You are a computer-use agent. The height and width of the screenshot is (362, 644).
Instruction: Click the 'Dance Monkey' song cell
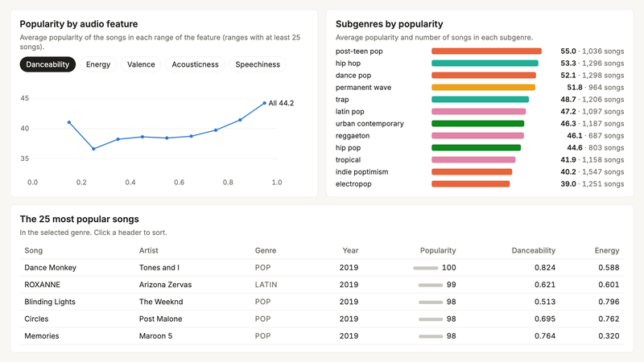point(50,268)
